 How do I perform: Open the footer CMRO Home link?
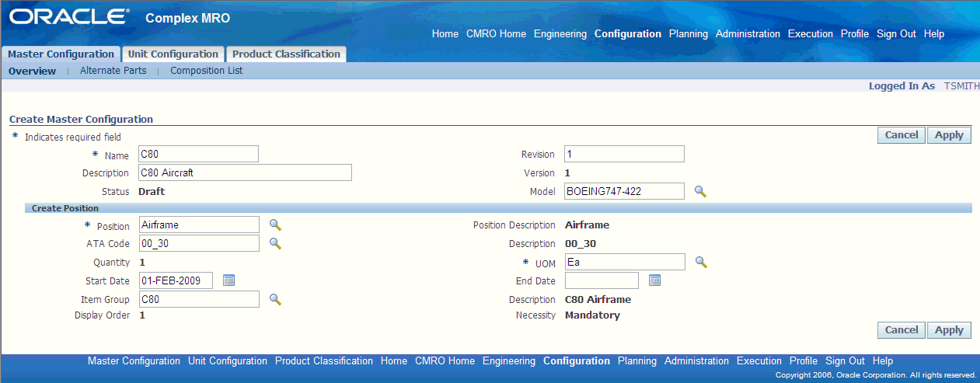445,361
